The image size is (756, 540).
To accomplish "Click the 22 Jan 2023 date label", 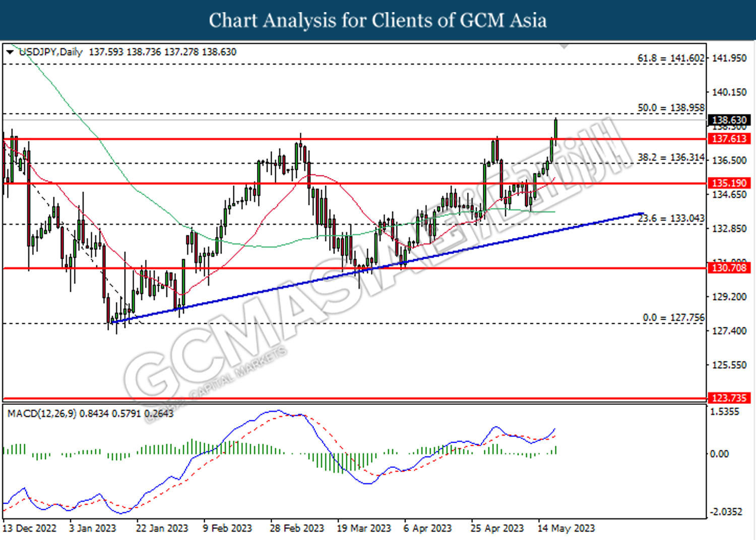I will [x=162, y=528].
